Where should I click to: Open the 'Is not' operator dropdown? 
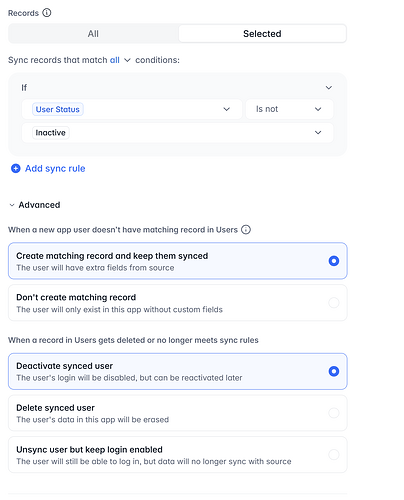[289, 109]
